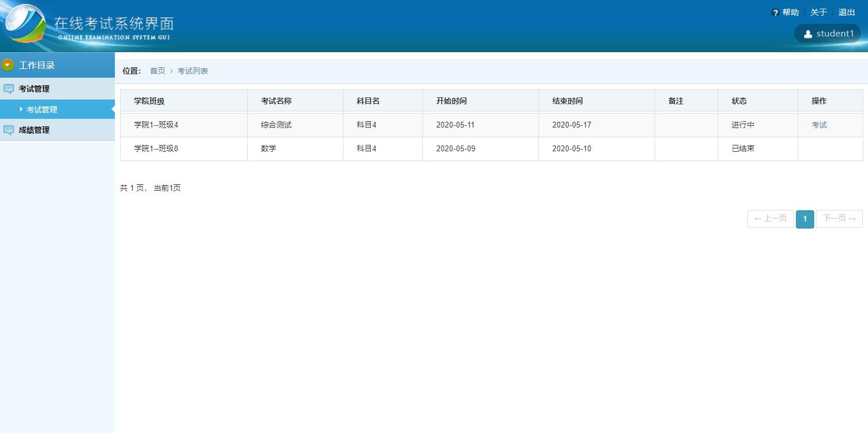
Task: Go to the next page 下一页
Action: point(839,219)
